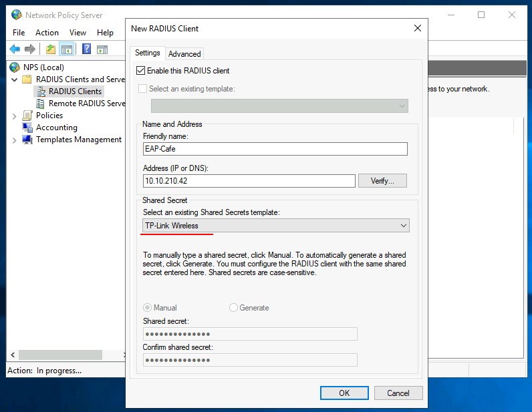This screenshot has height=412, width=532.
Task: Click the left scroll arrow of console tree
Action: tap(13, 355)
